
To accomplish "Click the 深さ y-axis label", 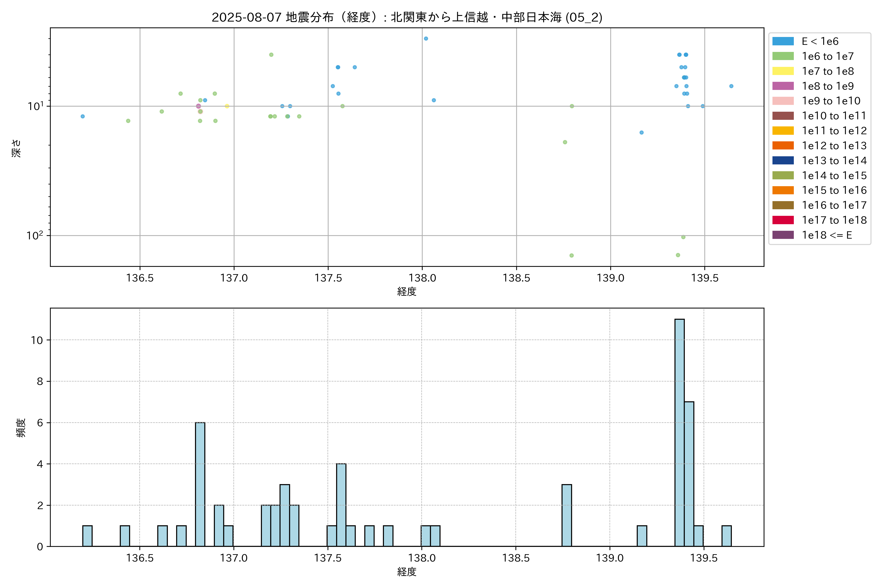I will coord(16,148).
